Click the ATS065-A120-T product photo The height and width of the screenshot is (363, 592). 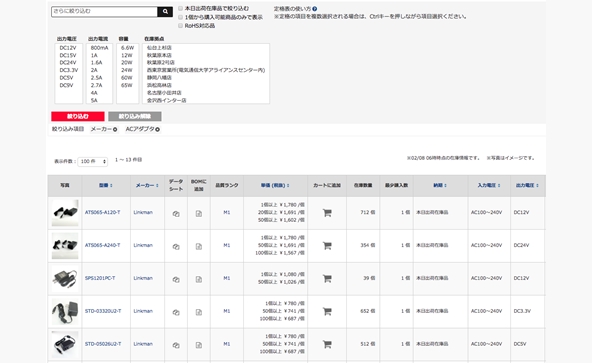(65, 213)
